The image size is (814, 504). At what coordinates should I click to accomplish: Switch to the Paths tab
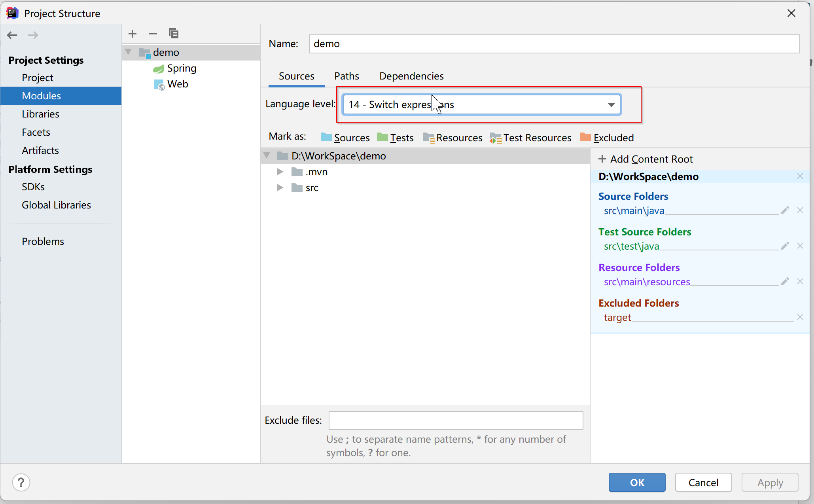click(x=346, y=76)
